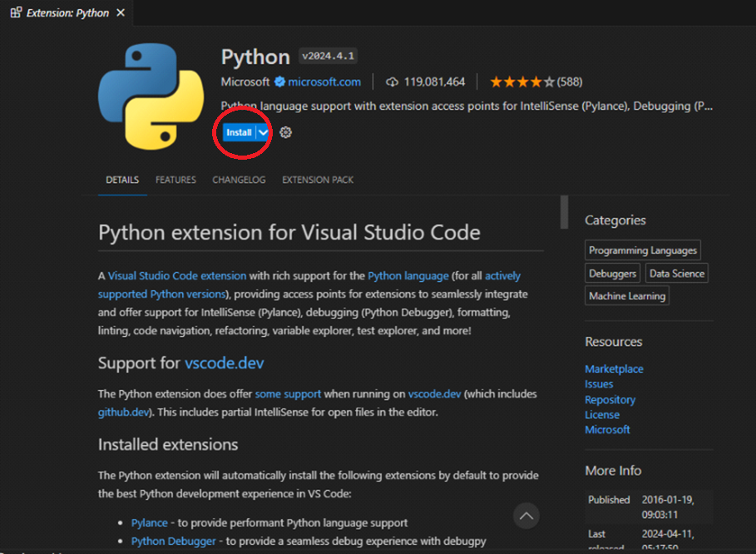Click the Data Science category tag
Viewport: 756px width, 554px height.
click(x=676, y=273)
